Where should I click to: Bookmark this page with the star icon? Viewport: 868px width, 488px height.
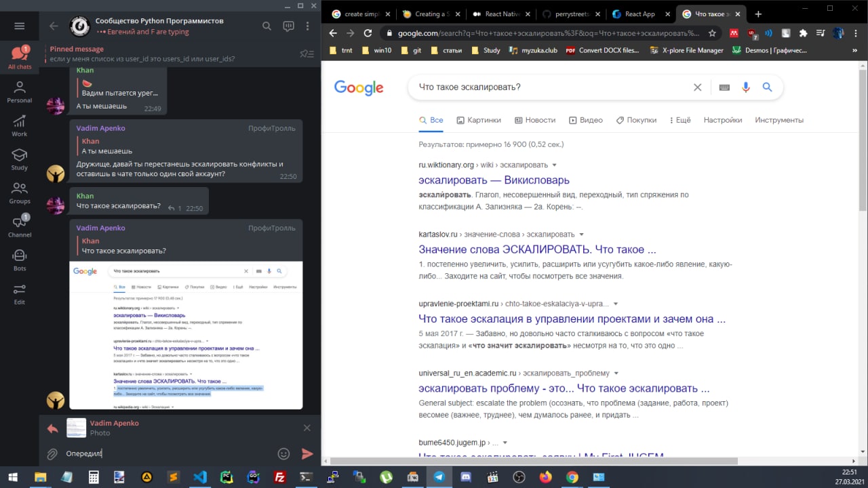pos(712,33)
